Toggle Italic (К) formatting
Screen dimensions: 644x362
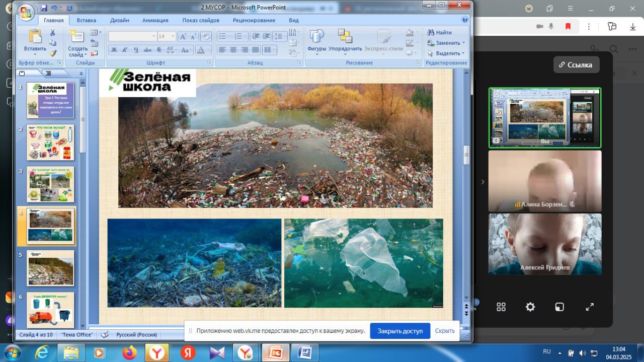[125, 50]
